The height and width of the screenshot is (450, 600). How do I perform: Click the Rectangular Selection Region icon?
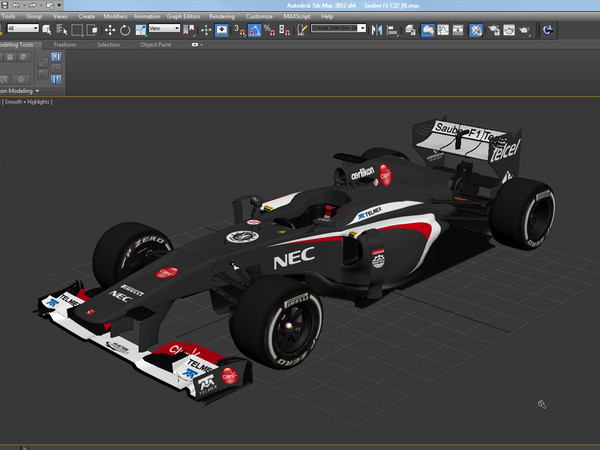point(77,30)
